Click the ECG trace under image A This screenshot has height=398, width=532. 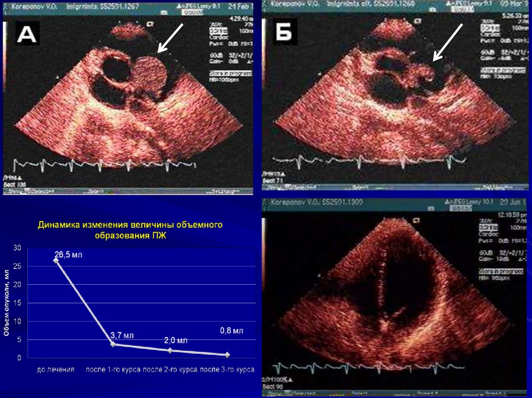pos(104,165)
